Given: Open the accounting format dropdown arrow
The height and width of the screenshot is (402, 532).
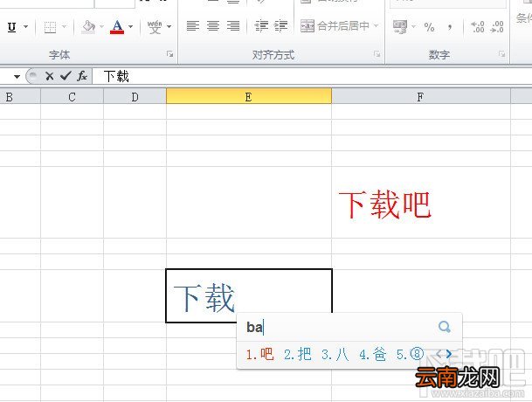Looking at the screenshot, I should click(x=413, y=26).
